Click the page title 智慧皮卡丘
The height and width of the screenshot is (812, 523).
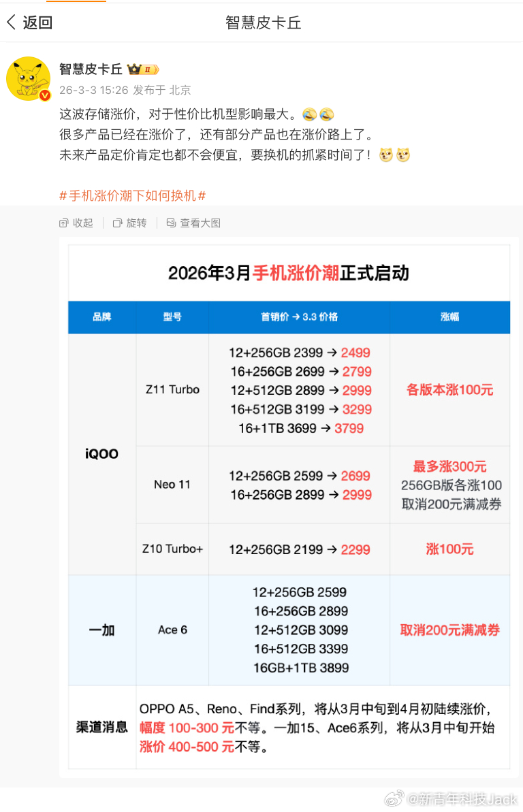(x=264, y=22)
